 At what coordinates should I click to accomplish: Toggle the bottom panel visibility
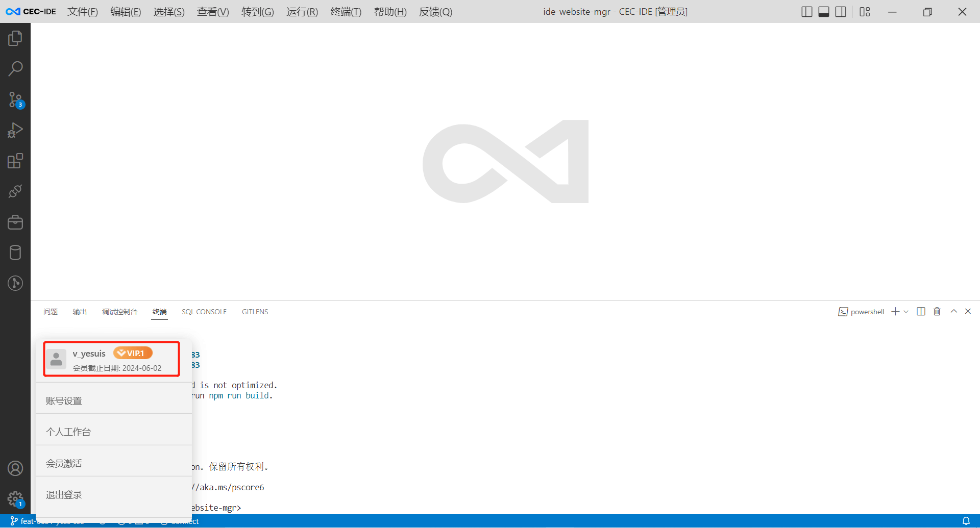coord(823,11)
